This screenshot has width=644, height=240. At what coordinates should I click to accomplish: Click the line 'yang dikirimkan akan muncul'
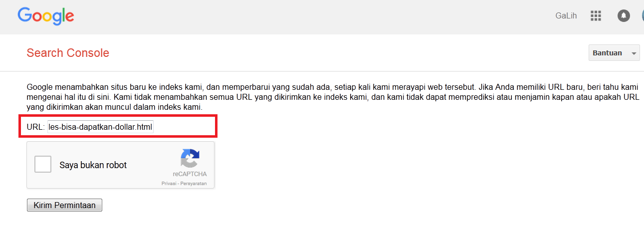coord(115,107)
